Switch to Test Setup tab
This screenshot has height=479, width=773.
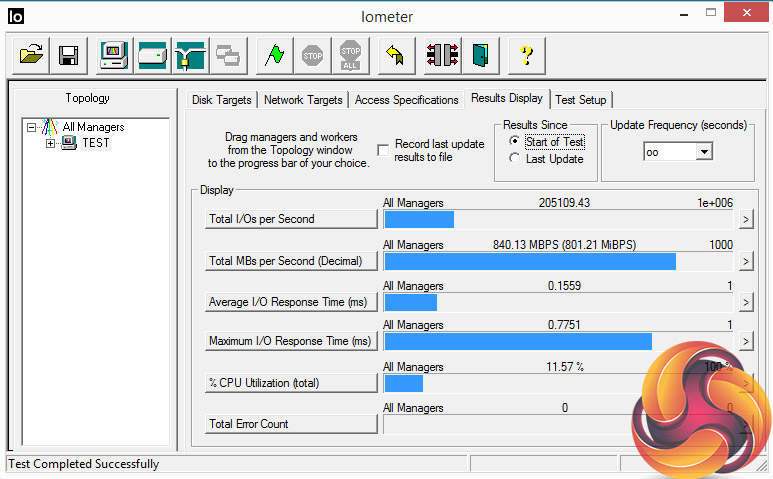pyautogui.click(x=581, y=100)
